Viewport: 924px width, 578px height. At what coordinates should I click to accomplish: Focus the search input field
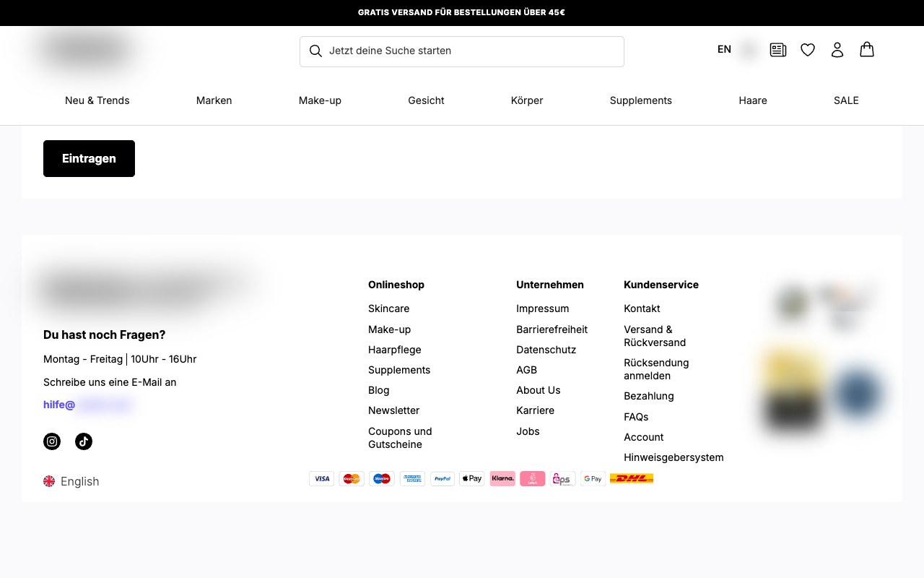(x=462, y=51)
